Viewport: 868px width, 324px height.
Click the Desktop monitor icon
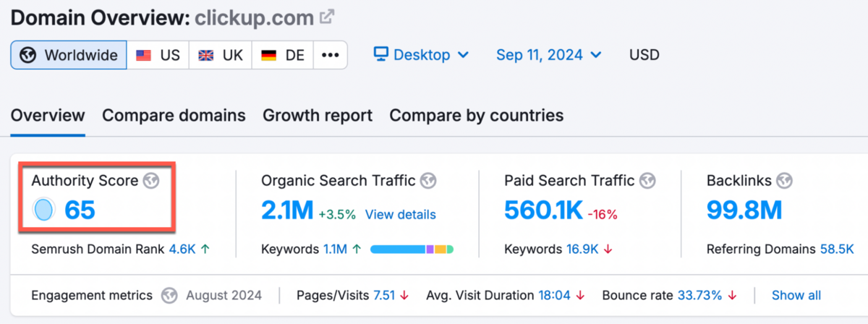381,55
